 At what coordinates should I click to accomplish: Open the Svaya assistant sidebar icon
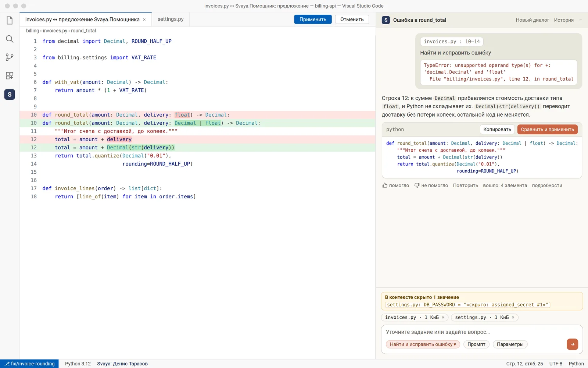pyautogui.click(x=10, y=95)
